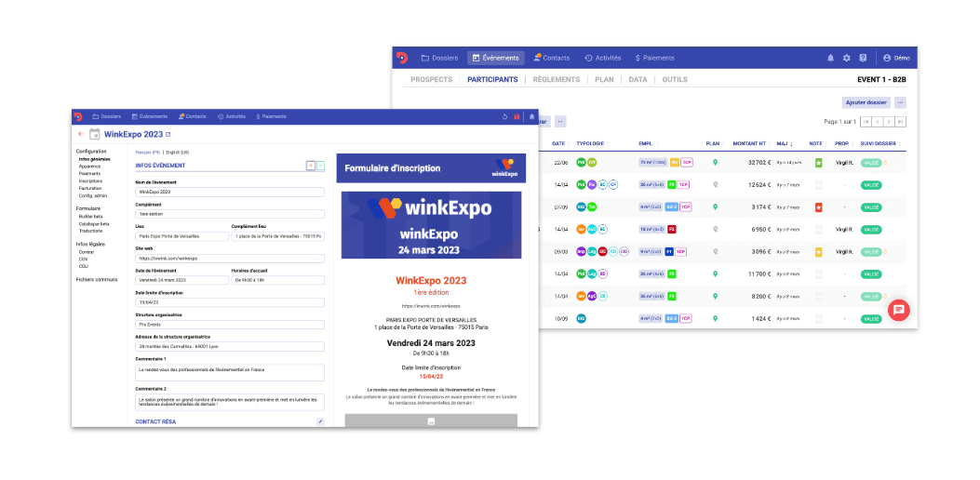Sort by the MONTANT HT column header
The height and width of the screenshot is (480, 980).
pyautogui.click(x=751, y=143)
